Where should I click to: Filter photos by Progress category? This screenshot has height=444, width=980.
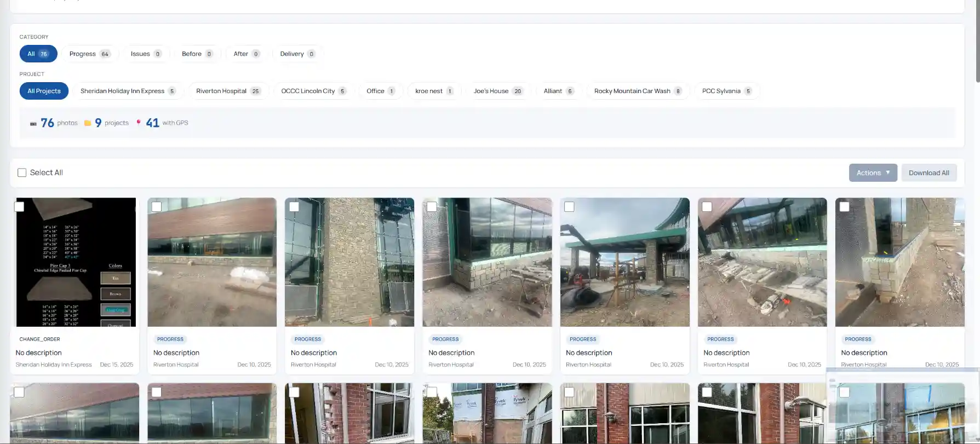coord(90,54)
